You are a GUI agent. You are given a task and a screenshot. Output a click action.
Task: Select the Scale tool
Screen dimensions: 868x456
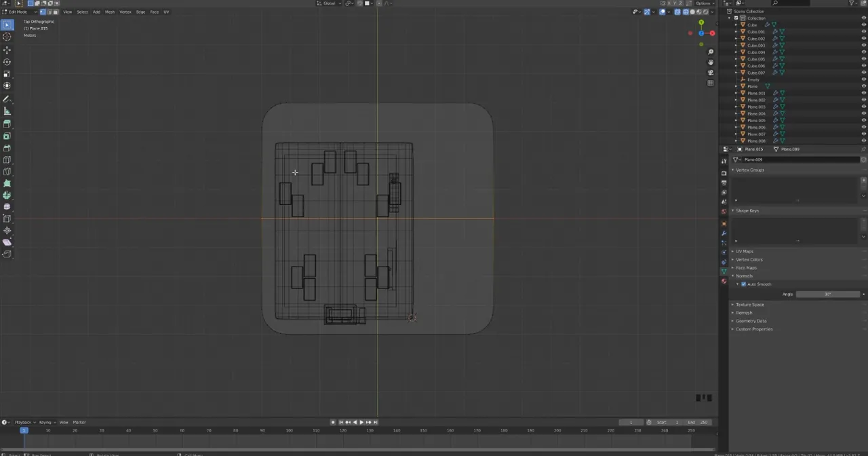point(7,74)
